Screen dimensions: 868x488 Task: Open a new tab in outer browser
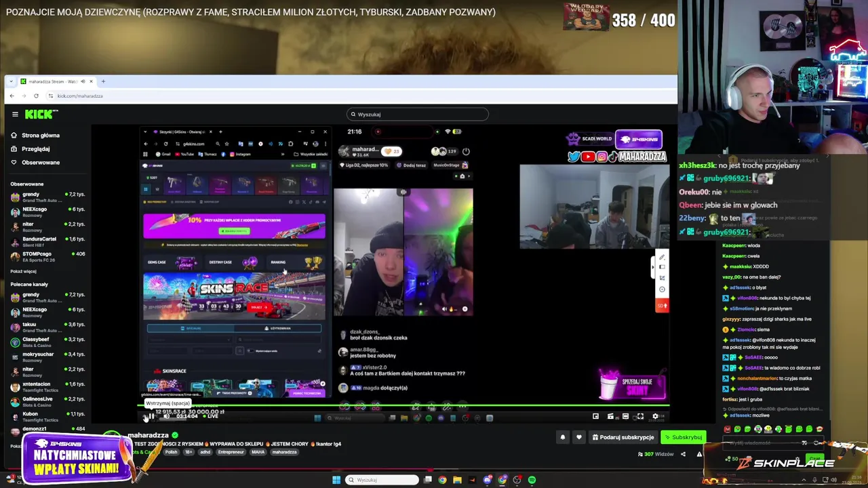point(103,81)
